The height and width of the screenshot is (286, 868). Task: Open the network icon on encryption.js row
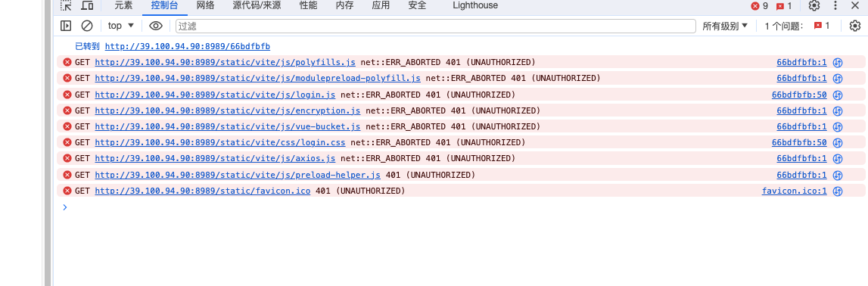pyautogui.click(x=838, y=110)
